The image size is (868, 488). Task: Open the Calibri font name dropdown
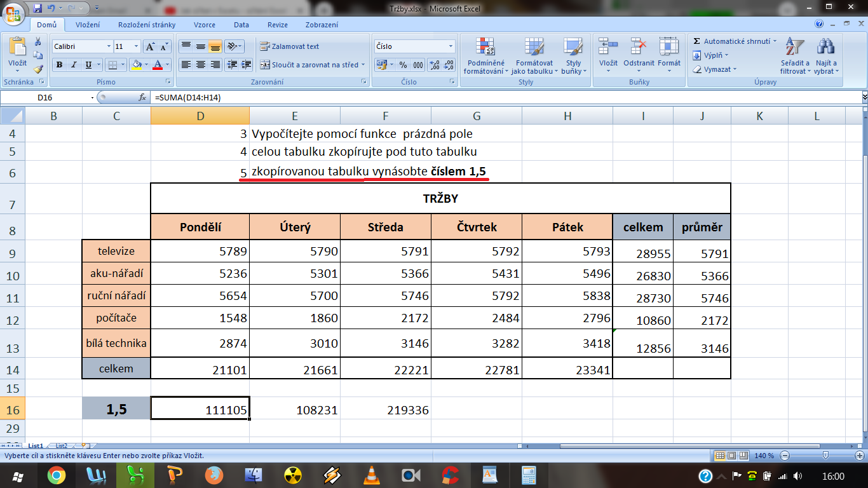pyautogui.click(x=108, y=46)
